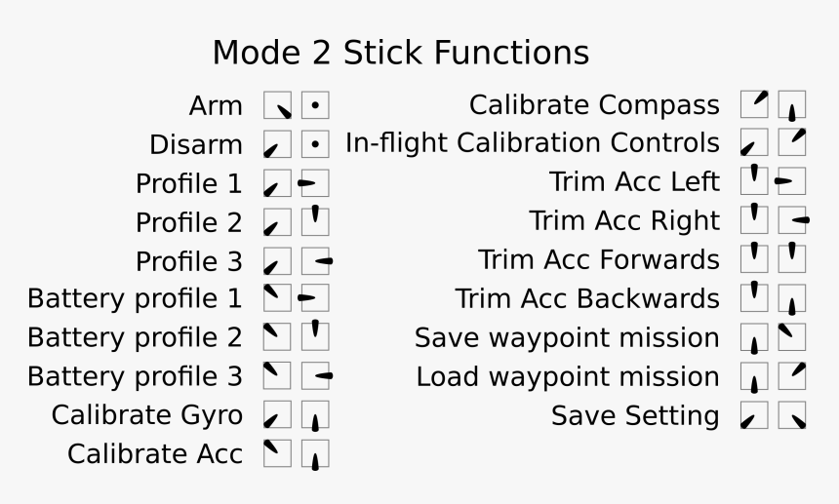Image resolution: width=839 pixels, height=504 pixels.
Task: Click In-flight Calibration Controls right stick icon
Action: (x=792, y=143)
